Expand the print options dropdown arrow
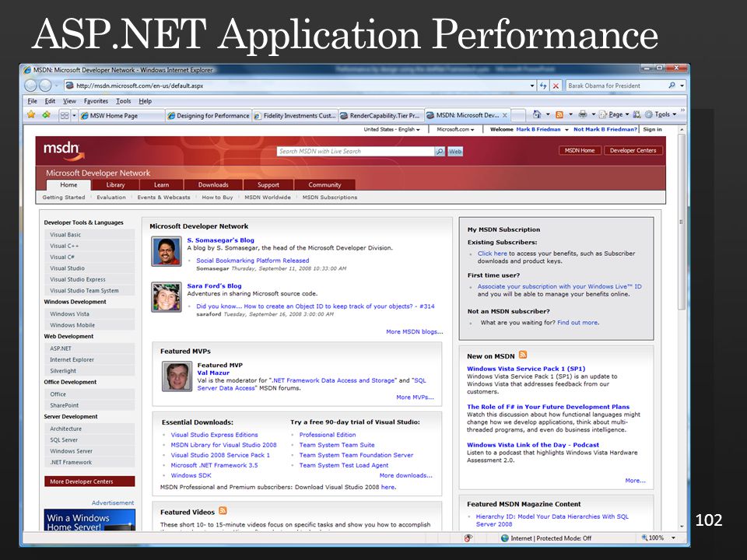The height and width of the screenshot is (560, 747). click(x=593, y=114)
